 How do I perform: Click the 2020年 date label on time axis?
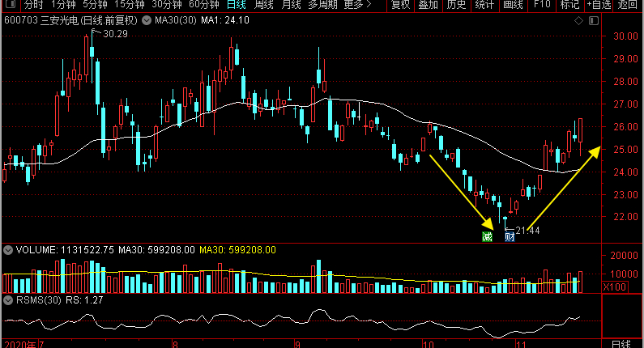20,344
